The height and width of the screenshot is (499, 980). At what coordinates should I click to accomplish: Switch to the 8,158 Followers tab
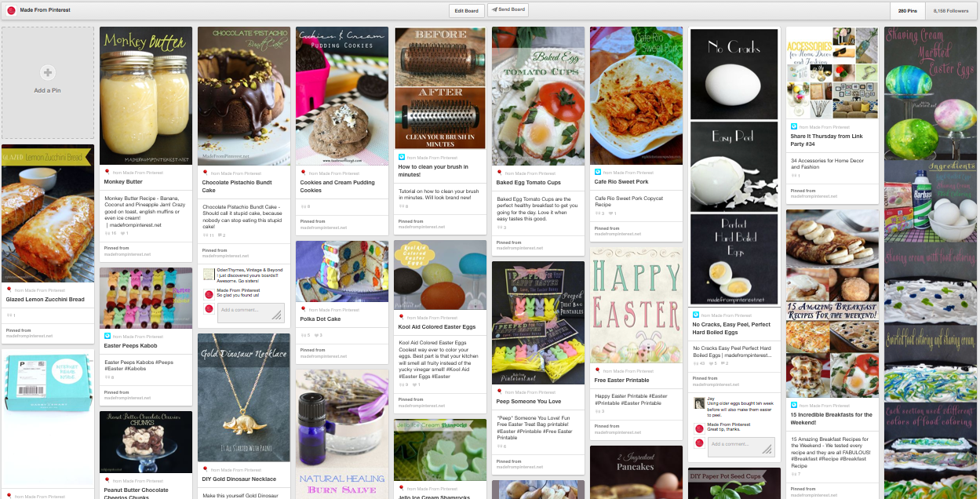click(x=951, y=10)
